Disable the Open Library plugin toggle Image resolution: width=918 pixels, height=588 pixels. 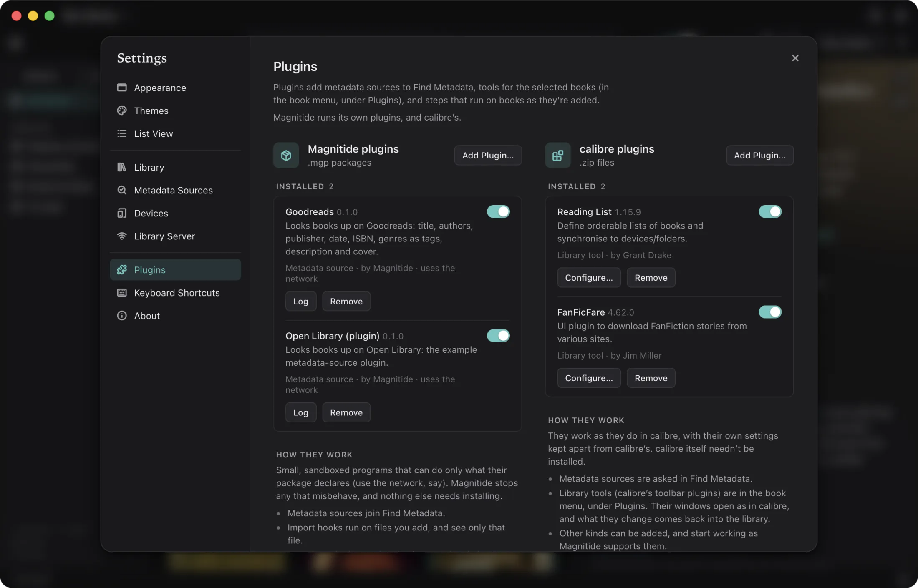[x=498, y=335]
